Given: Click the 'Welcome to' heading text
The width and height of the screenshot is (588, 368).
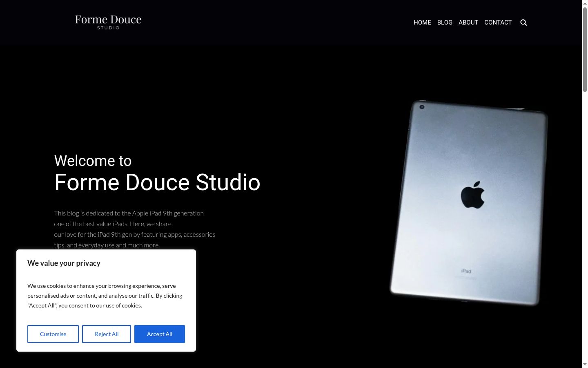Looking at the screenshot, I should coord(93,161).
